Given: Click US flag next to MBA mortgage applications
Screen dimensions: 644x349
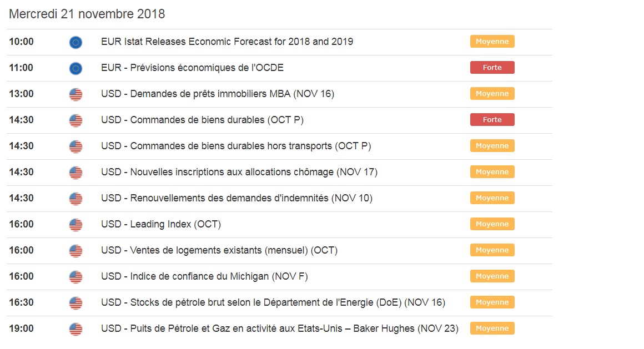Looking at the screenshot, I should click(x=76, y=94).
